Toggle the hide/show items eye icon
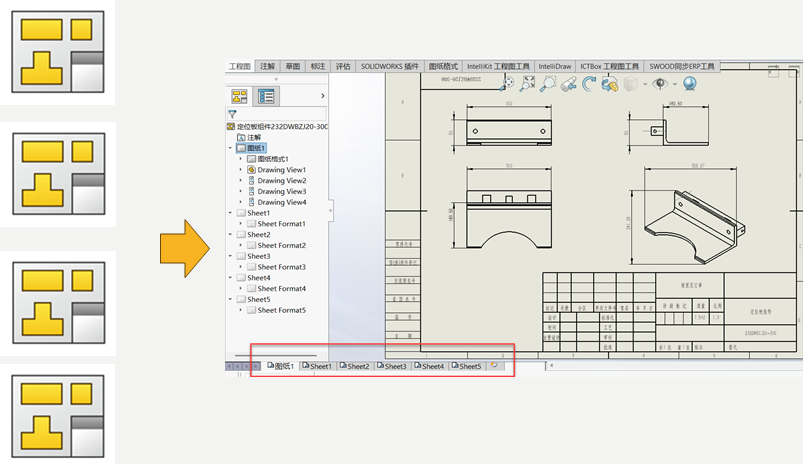This screenshot has height=464, width=803. click(x=659, y=84)
